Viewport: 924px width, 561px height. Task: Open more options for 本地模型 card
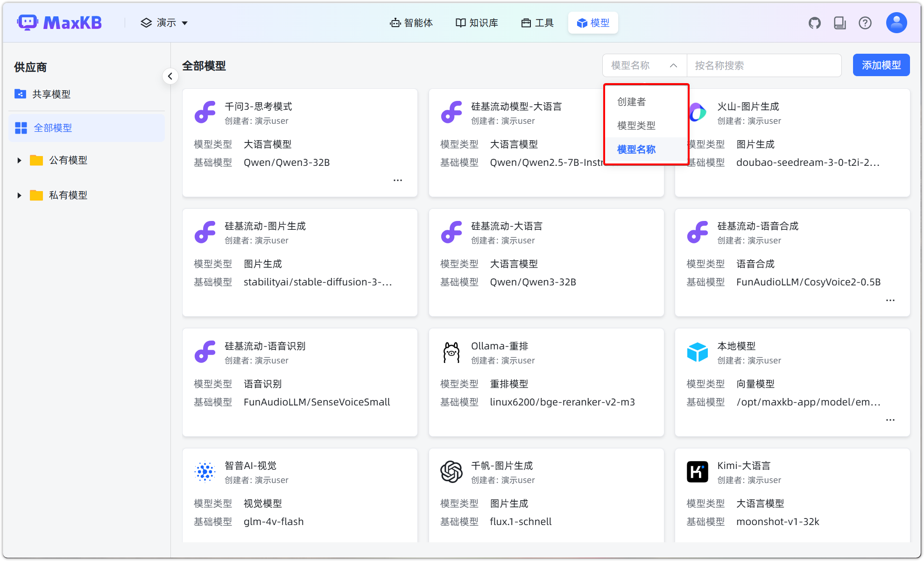[x=890, y=420]
